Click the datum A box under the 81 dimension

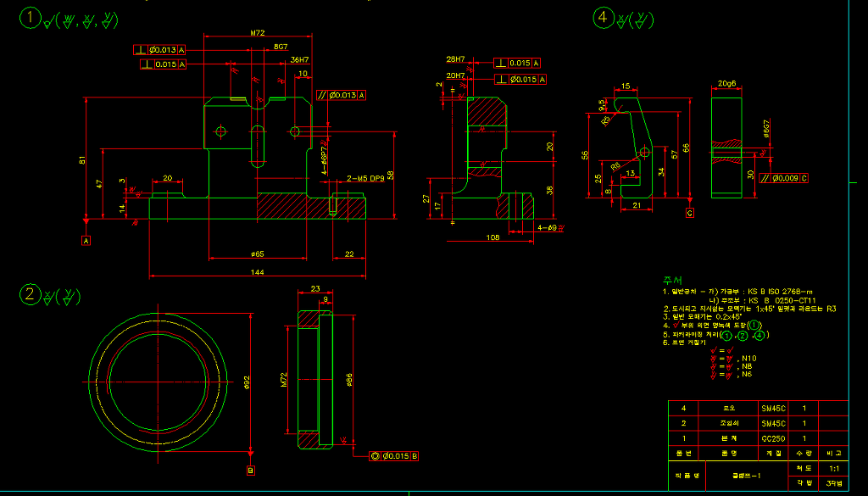[86, 241]
